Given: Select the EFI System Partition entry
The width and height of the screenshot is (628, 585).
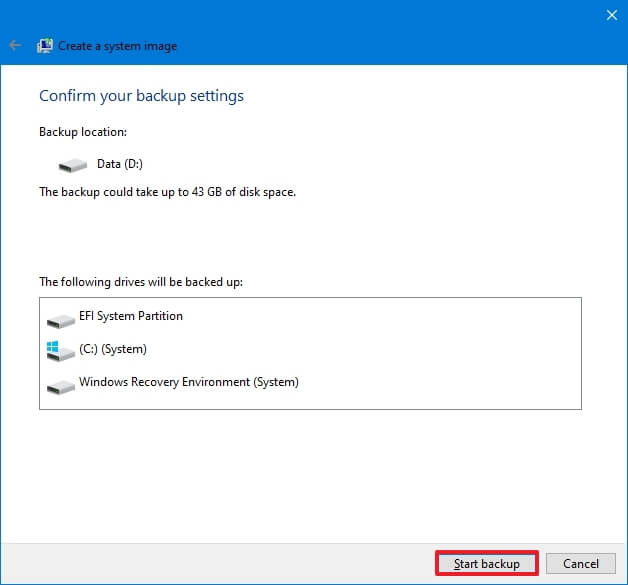Looking at the screenshot, I should click(x=130, y=317).
